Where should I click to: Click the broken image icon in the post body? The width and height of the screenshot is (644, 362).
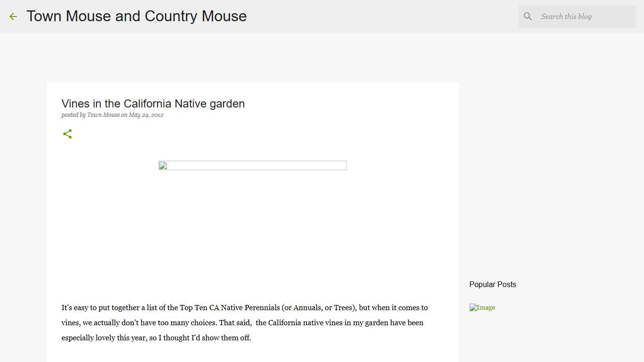(163, 165)
